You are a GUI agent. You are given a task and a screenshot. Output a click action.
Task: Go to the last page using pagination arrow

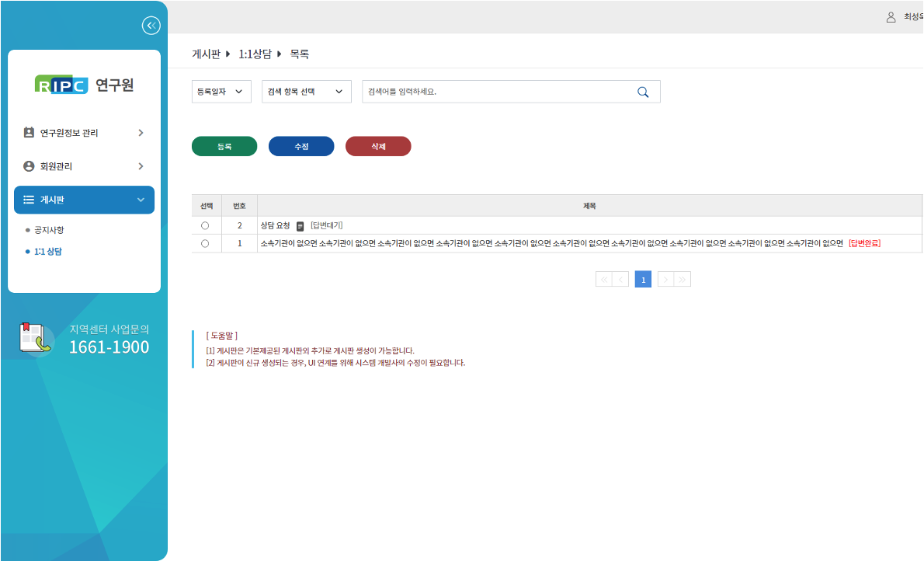683,280
